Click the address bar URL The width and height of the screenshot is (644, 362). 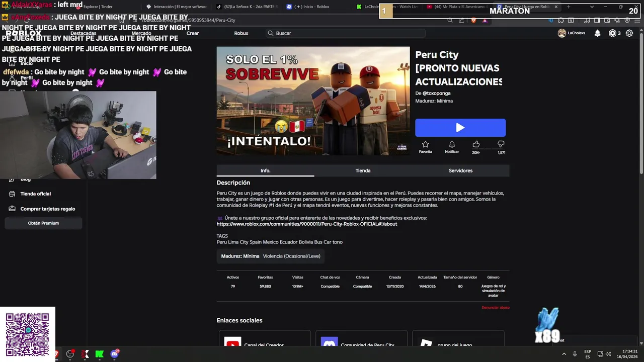tap(189, 20)
